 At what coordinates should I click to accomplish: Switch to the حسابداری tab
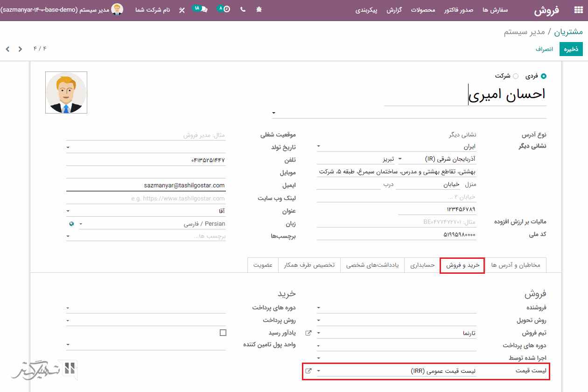click(x=422, y=265)
